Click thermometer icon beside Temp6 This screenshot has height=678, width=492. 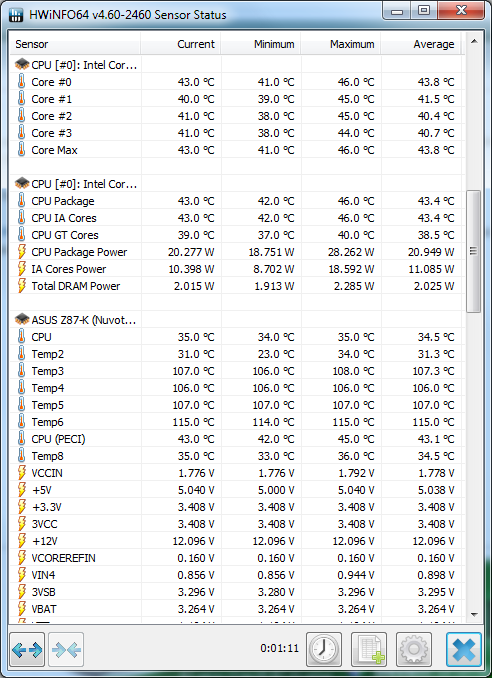coord(22,422)
